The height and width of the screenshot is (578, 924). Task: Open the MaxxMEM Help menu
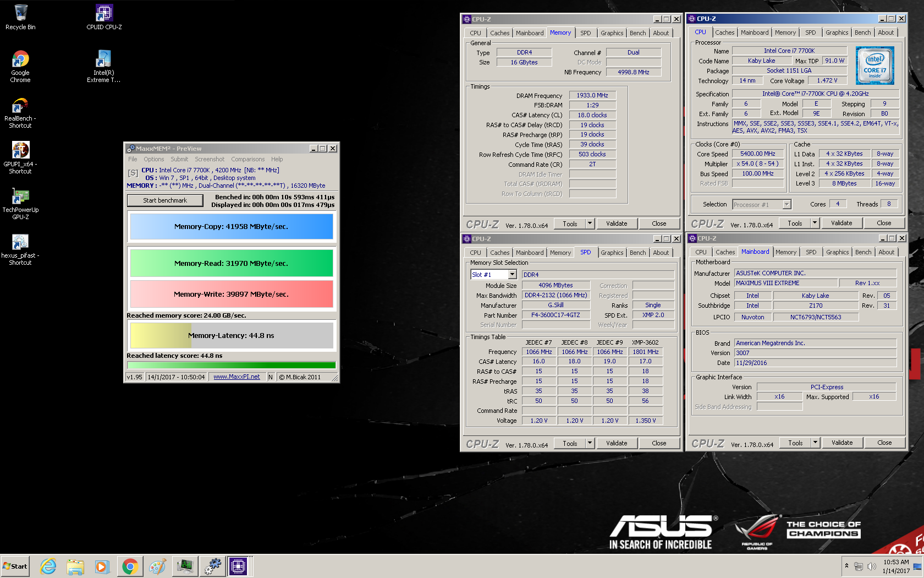tap(277, 159)
